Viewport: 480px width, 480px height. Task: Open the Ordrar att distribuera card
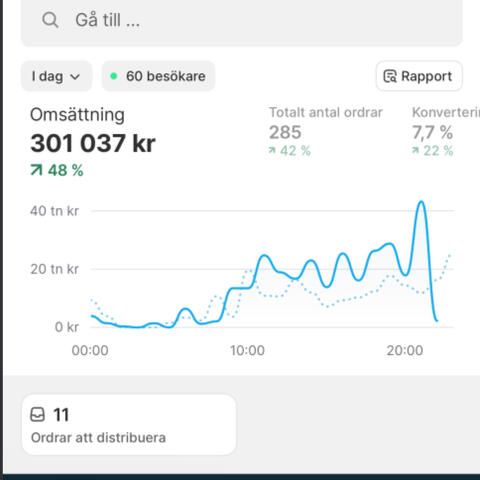point(129,425)
